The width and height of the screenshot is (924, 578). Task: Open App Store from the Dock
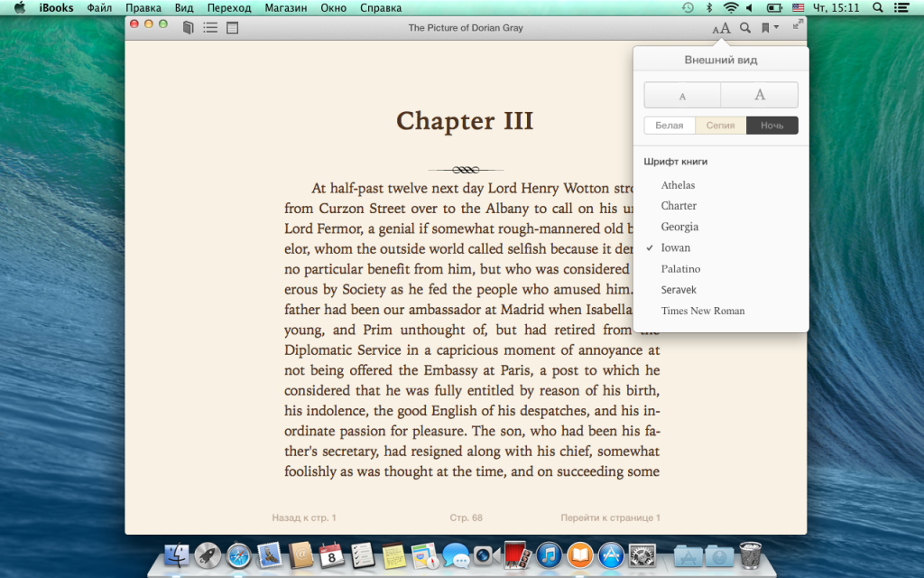611,555
